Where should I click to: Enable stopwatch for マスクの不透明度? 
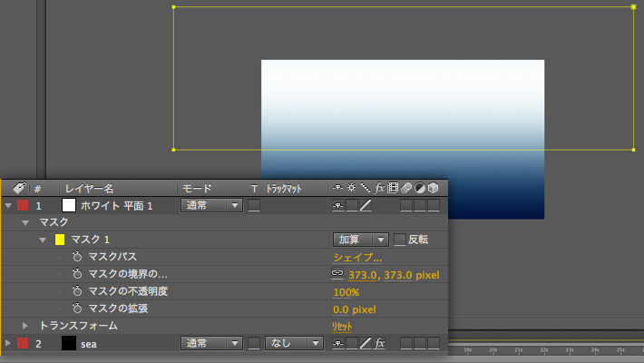[77, 291]
